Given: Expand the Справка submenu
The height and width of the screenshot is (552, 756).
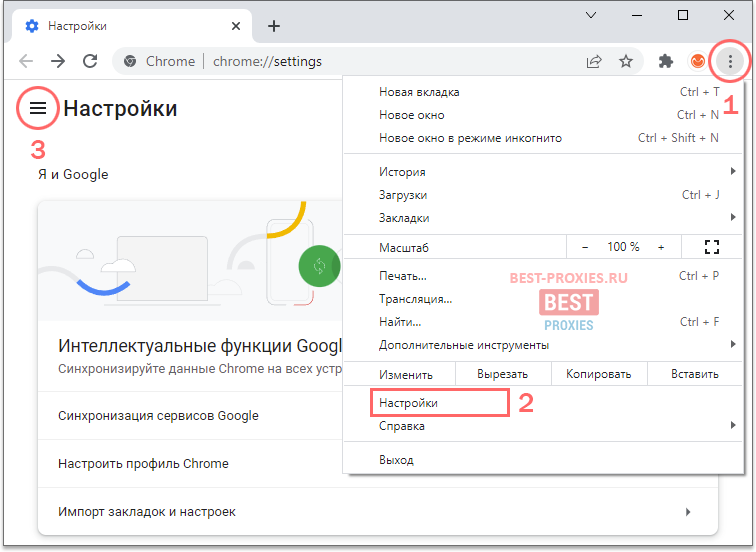Looking at the screenshot, I should [543, 426].
